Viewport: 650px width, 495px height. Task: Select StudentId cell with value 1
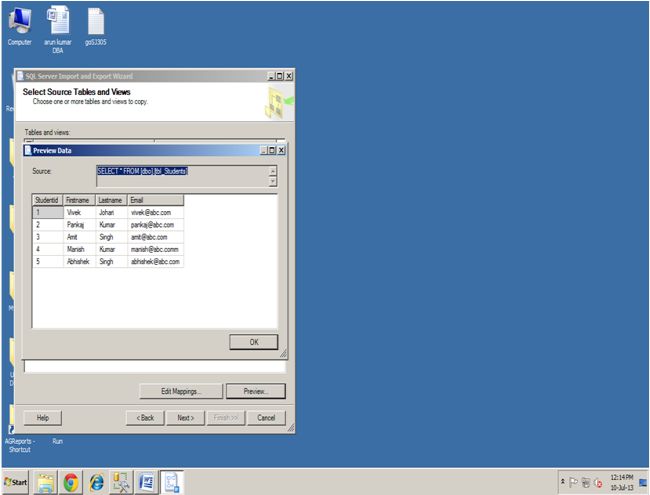[48, 212]
